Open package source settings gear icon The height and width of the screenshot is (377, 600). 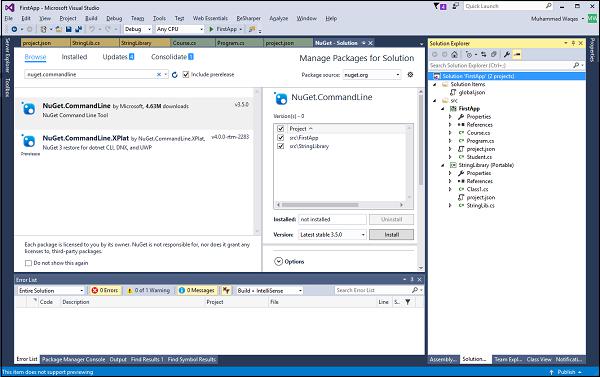(x=410, y=75)
